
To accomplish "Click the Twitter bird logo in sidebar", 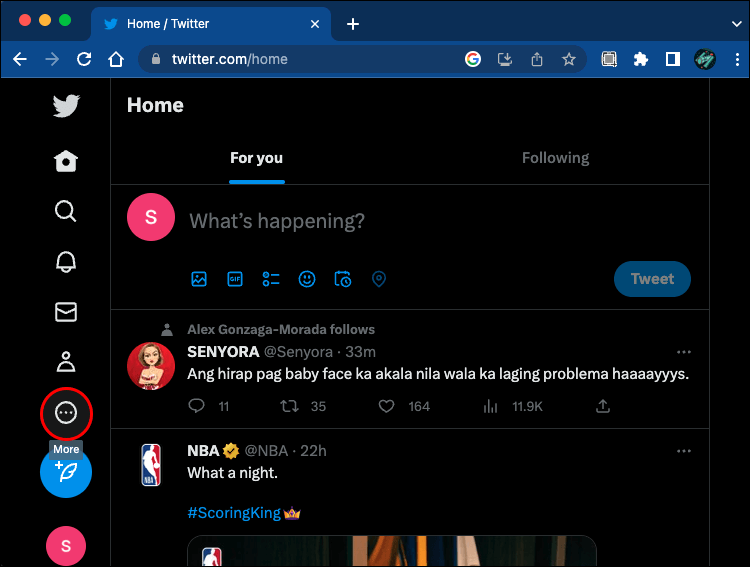I will pyautogui.click(x=66, y=106).
